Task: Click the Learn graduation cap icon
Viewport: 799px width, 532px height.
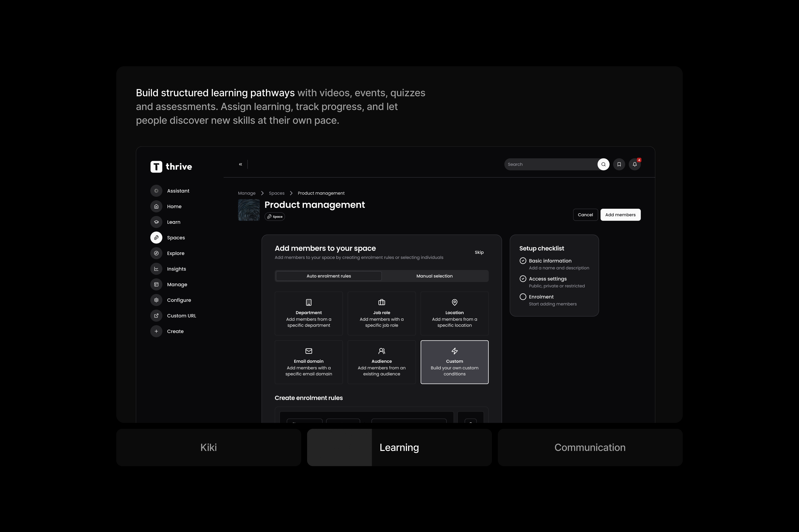Action: pyautogui.click(x=156, y=222)
